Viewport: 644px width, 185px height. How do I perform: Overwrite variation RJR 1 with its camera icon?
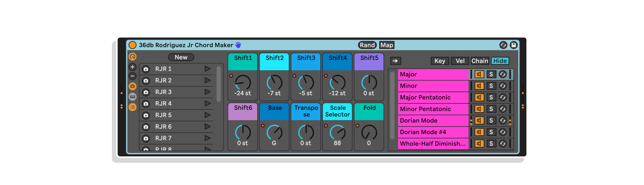[x=146, y=69]
